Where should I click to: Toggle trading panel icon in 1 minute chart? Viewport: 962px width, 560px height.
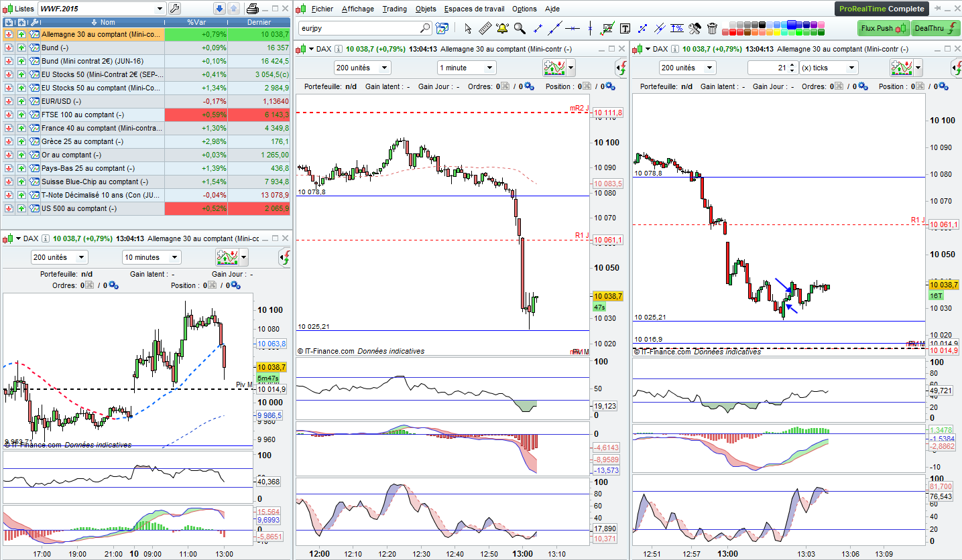621,68
